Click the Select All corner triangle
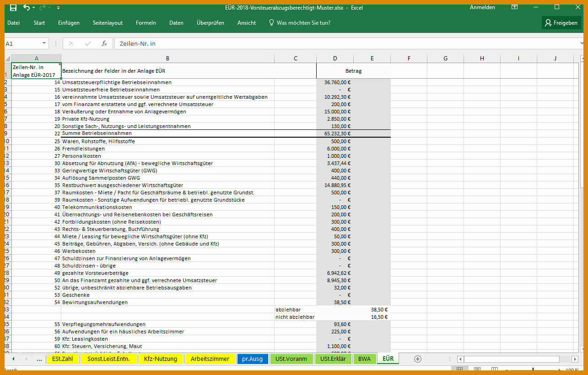 tap(8, 59)
